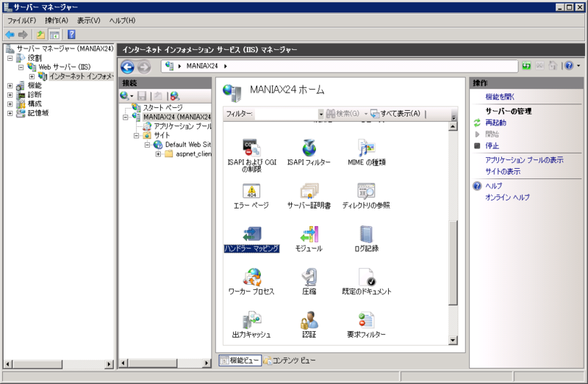Click the refresh icon next to address bar
Image resolution: width=588 pixels, height=384 pixels.
click(x=526, y=66)
